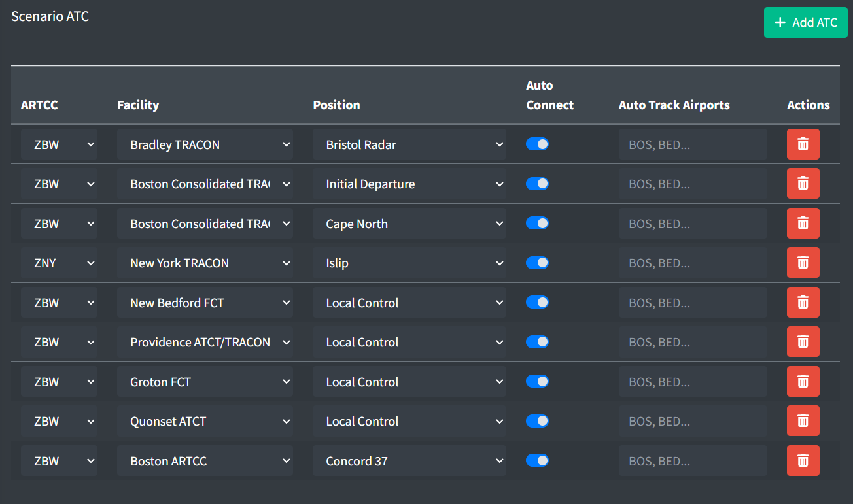Click Auto Track Airports field for Cape North

point(693,224)
